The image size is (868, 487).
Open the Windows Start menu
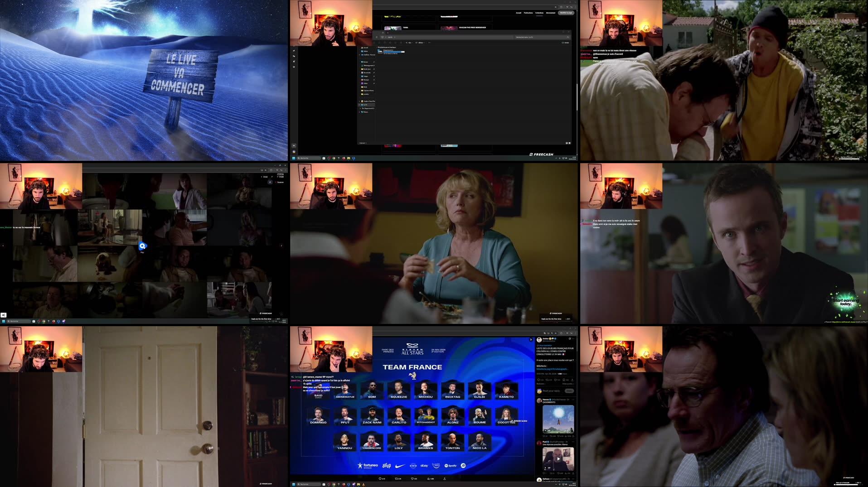point(294,158)
